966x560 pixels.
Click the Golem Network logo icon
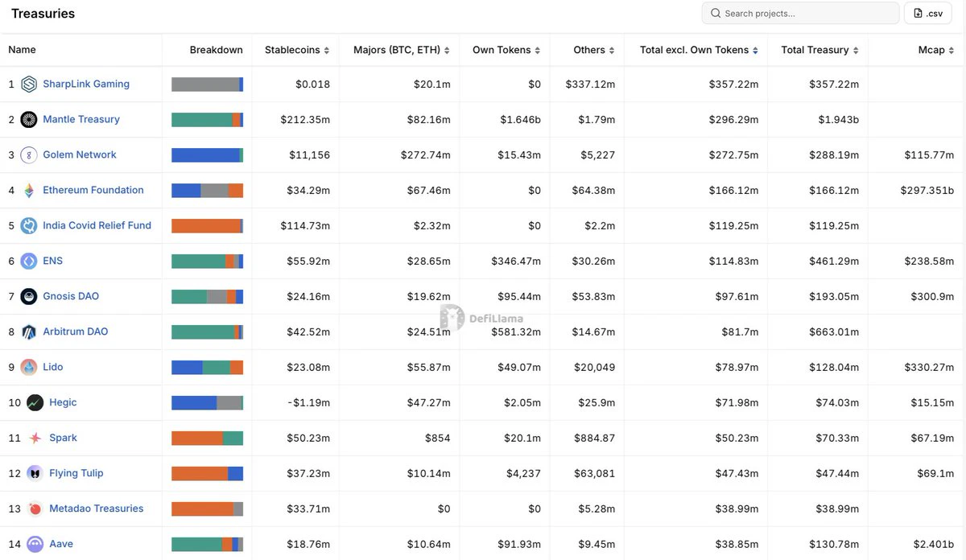coord(29,154)
